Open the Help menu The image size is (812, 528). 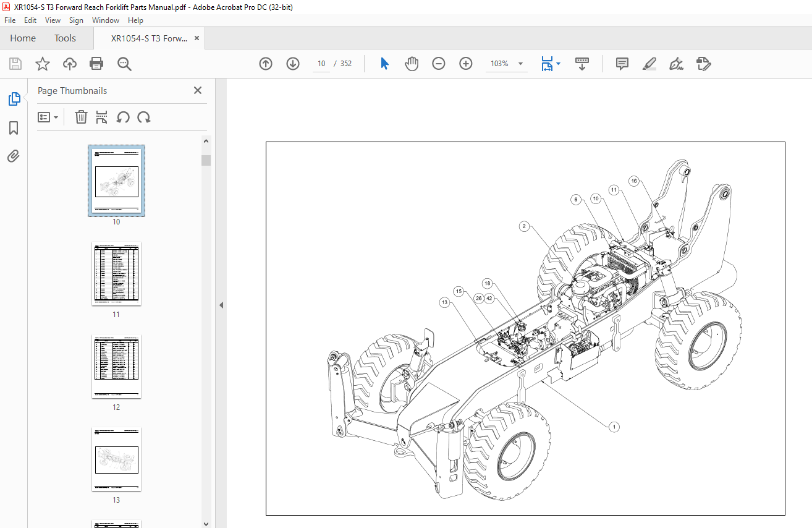135,20
